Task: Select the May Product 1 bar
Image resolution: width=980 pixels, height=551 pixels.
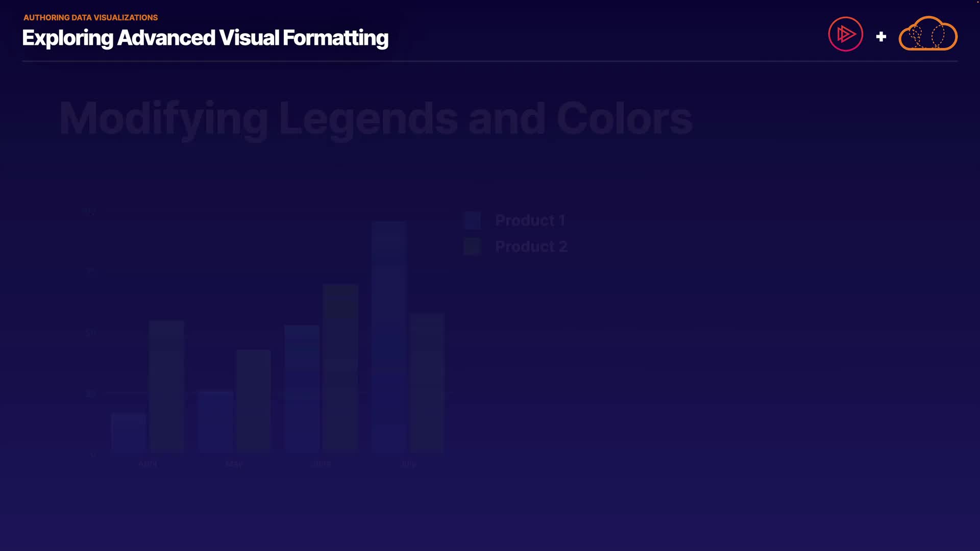Action: 215,421
